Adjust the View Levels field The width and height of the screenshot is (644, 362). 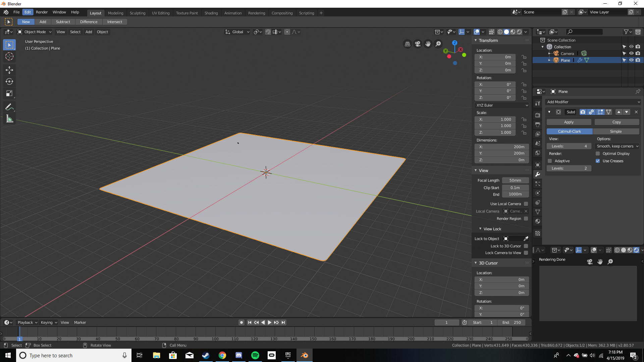point(569,146)
